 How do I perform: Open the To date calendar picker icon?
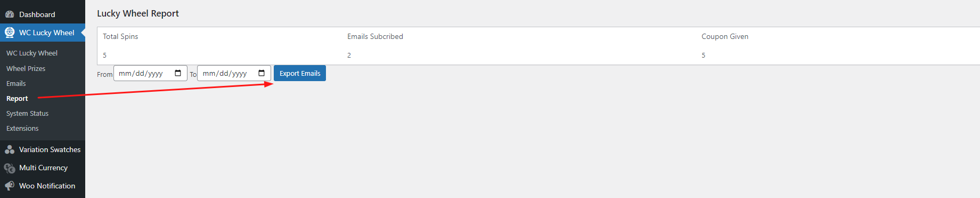click(x=262, y=73)
